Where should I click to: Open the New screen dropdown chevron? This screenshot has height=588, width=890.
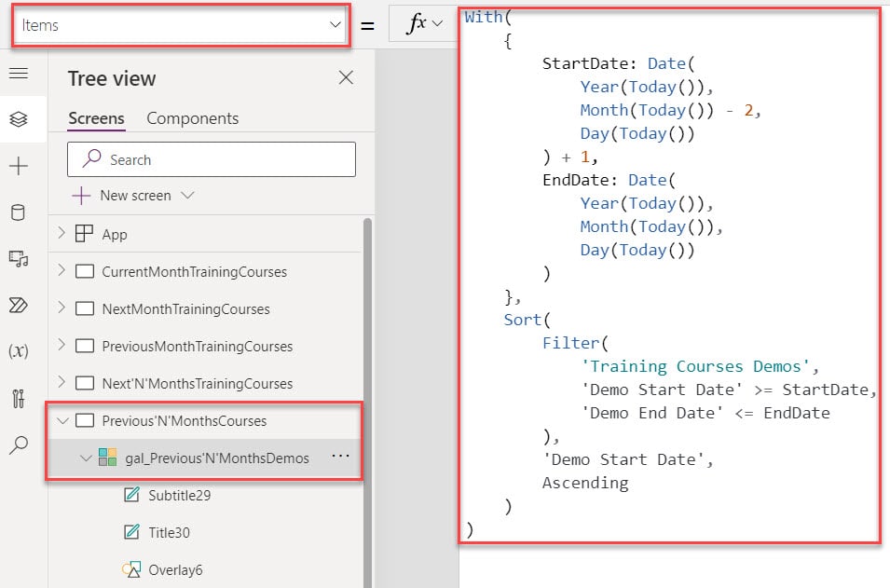(x=187, y=196)
